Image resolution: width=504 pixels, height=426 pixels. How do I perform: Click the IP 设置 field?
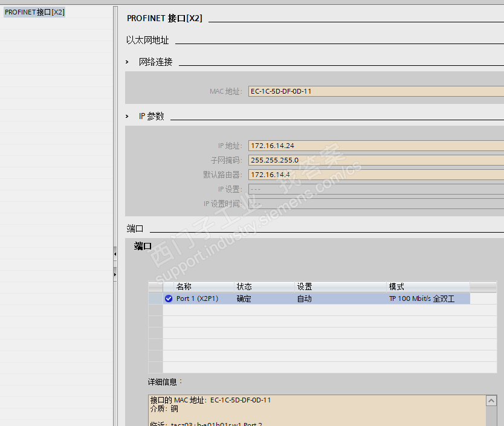(376, 189)
